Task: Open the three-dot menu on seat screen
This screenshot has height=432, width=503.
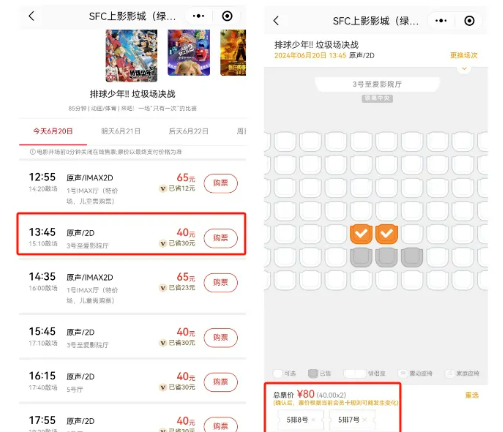Action: click(441, 21)
